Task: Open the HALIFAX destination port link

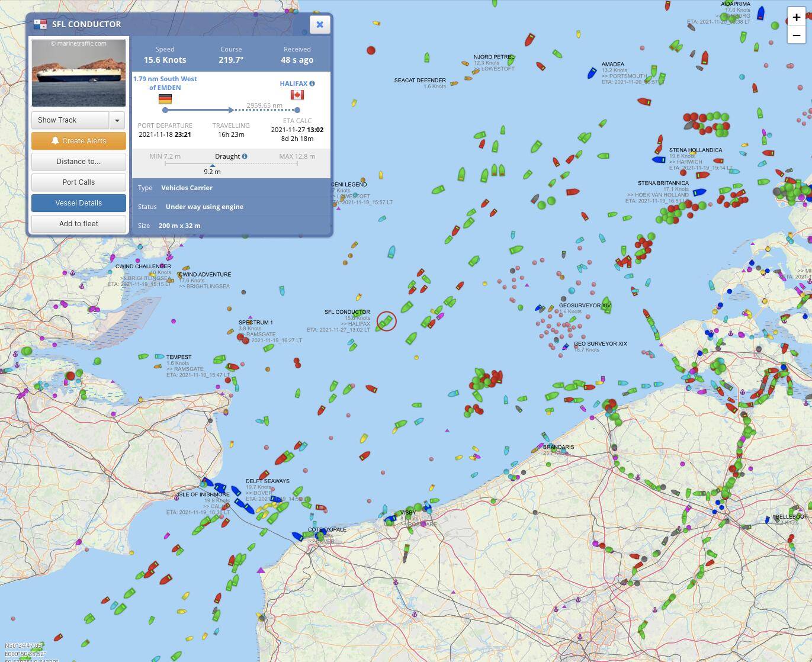Action: coord(293,83)
